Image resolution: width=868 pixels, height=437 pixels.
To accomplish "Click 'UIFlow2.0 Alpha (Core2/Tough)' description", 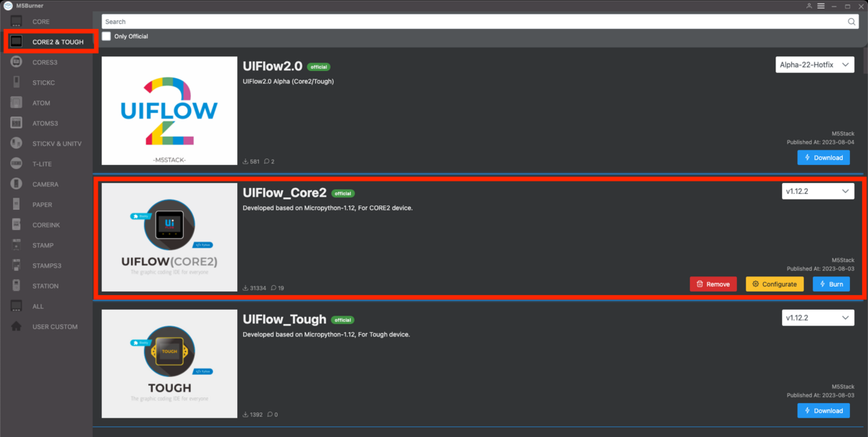I will pyautogui.click(x=289, y=81).
